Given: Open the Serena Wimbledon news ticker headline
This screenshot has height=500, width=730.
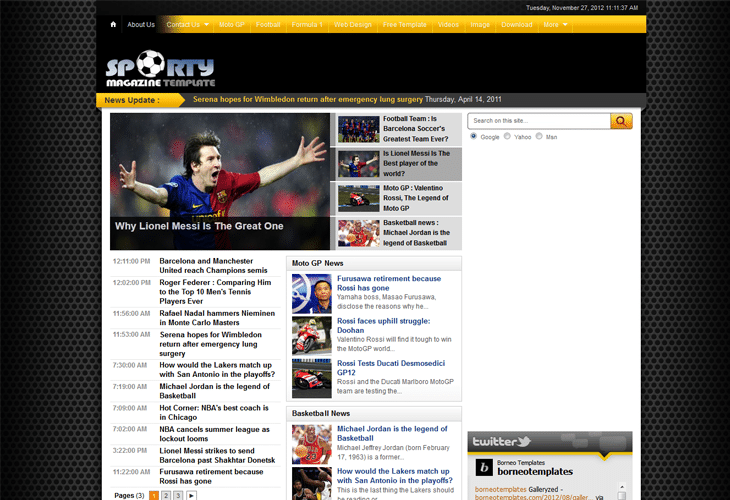Looking at the screenshot, I should point(308,100).
